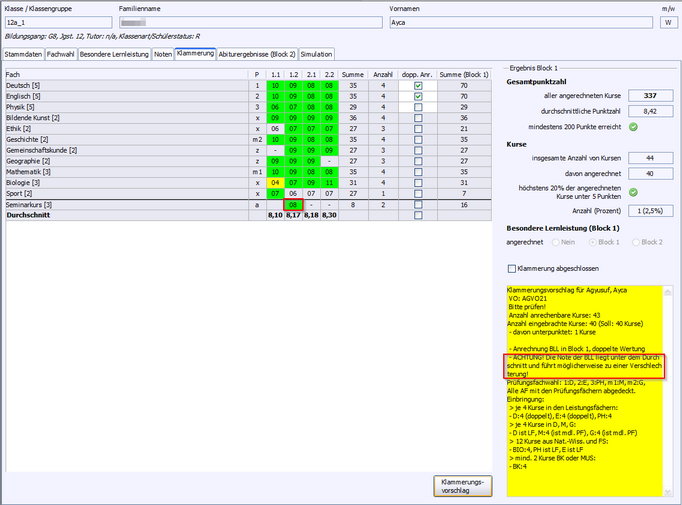This screenshot has width=682, height=505.
Task: Click green checkmark beside 'mindestens 200 Punkte erreicht'
Action: 634,126
